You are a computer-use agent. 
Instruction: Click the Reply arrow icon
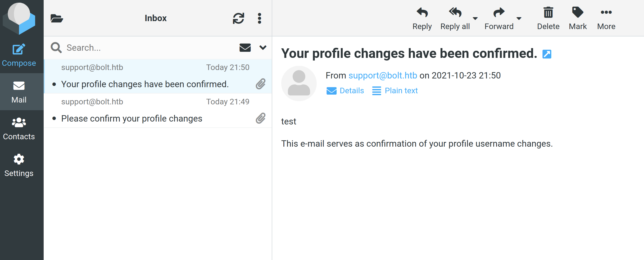click(422, 12)
